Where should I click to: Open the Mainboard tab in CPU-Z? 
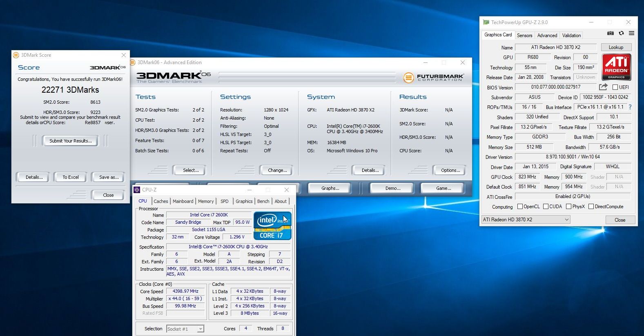(183, 201)
